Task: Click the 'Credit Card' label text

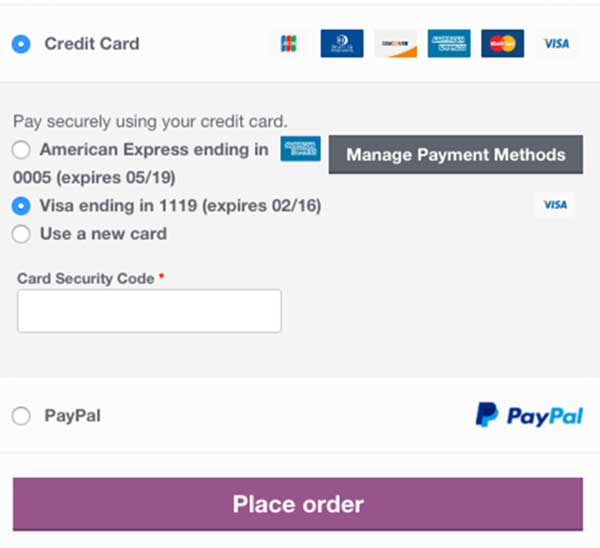Action: pos(92,44)
